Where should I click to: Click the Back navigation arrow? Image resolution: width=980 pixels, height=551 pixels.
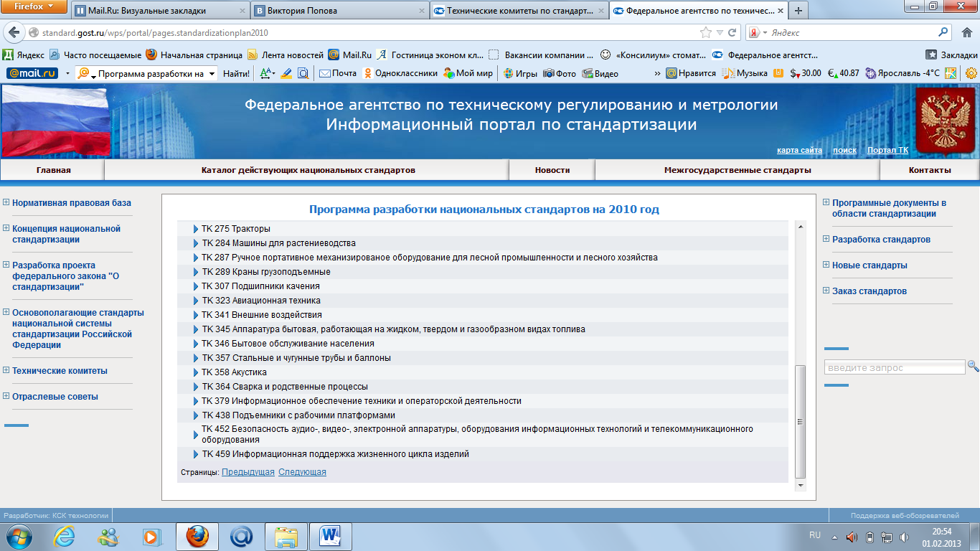click(14, 32)
